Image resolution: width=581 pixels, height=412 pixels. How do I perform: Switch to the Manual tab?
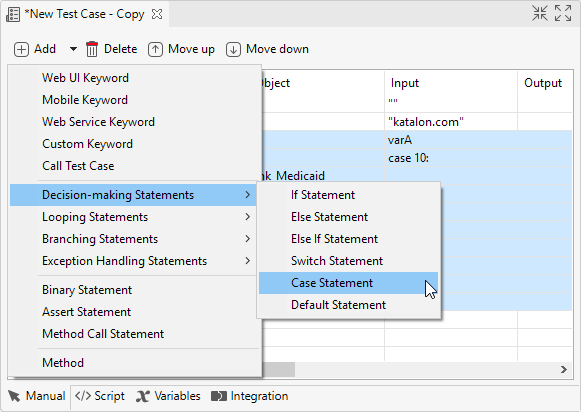[x=37, y=396]
